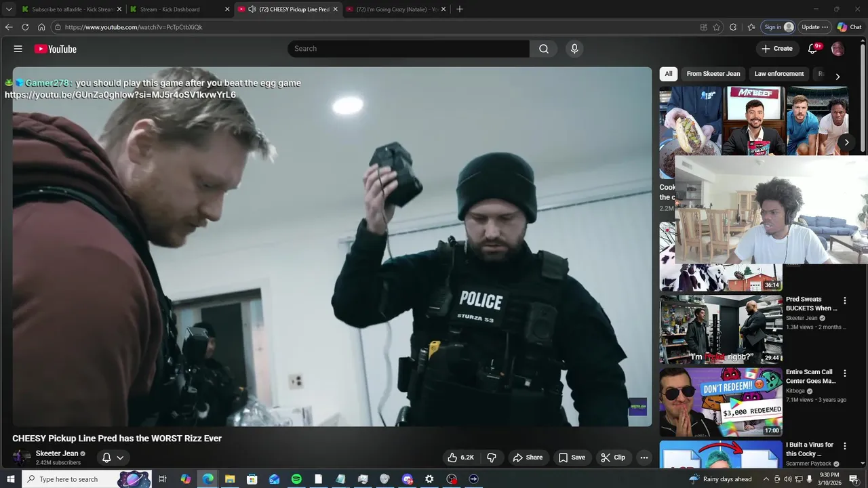The height and width of the screenshot is (488, 868).
Task: Open options for Entire Scam Call video
Action: pos(845,373)
